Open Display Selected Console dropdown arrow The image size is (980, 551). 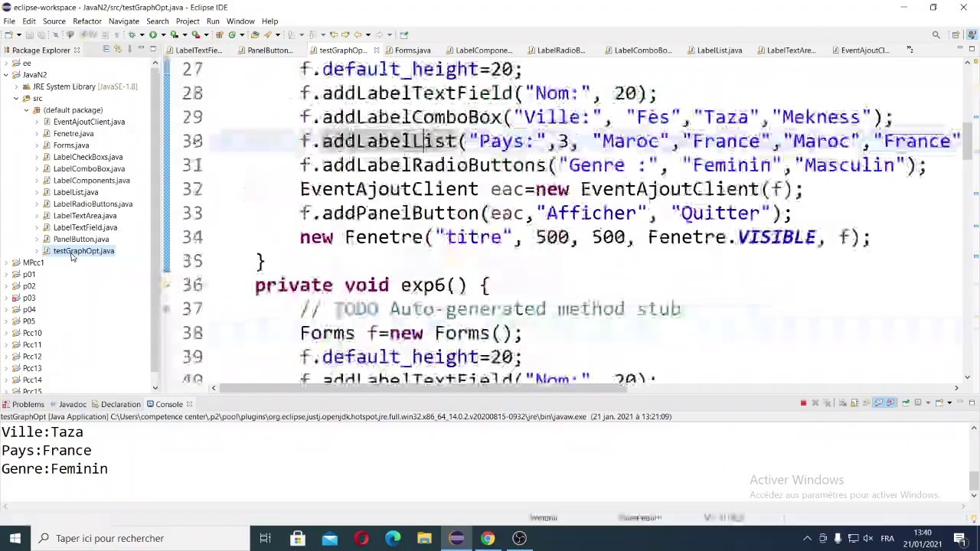coord(928,403)
